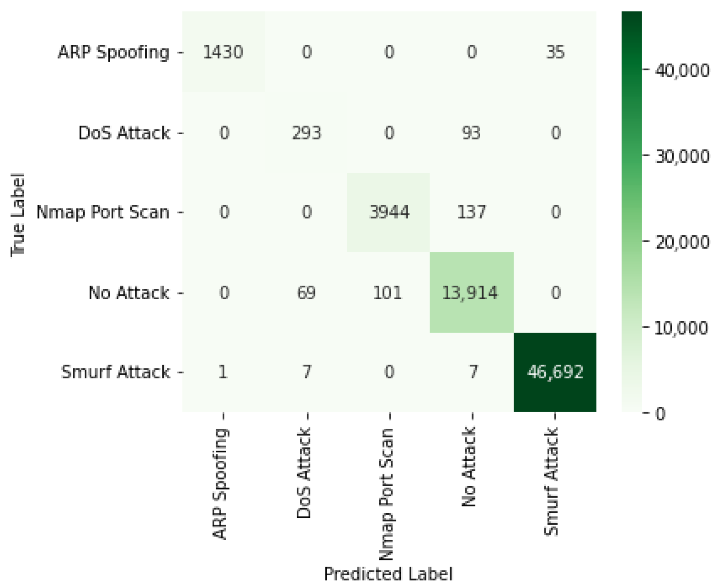Select the Nmap Port Scan cell 3944
Screen dimensions: 716x588
[389, 212]
